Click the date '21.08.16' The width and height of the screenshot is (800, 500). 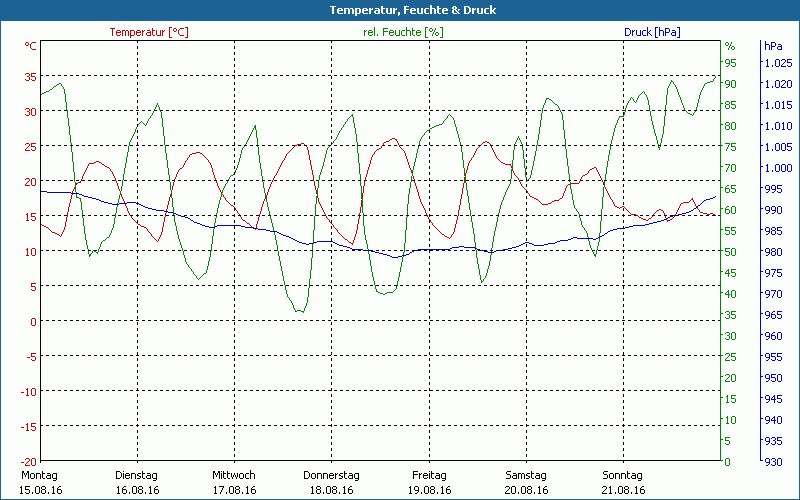623,490
